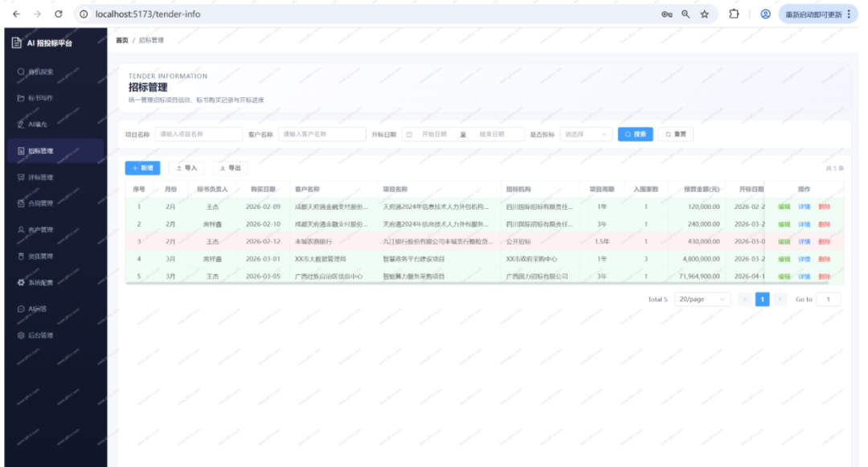Select 招标管理 in the sidebar
Screen dimensions: 868x467
coord(55,150)
